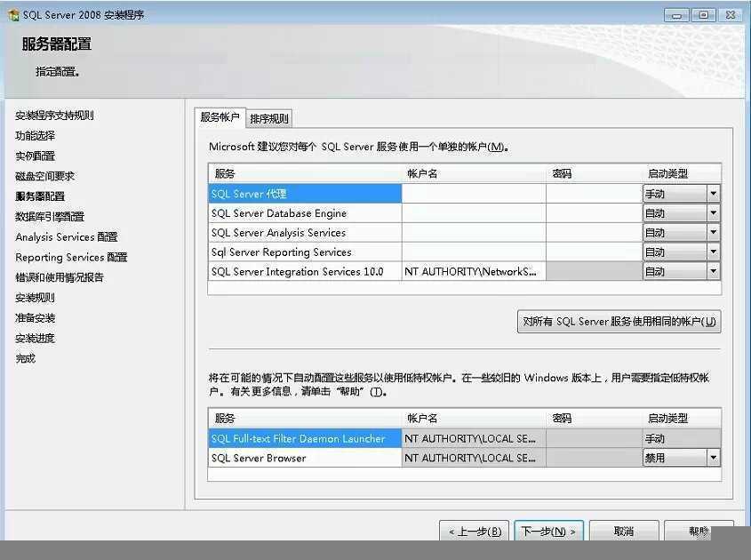Maximize the SQL Server 2008 setup window
The width and height of the screenshot is (751, 560).
pyautogui.click(x=703, y=15)
